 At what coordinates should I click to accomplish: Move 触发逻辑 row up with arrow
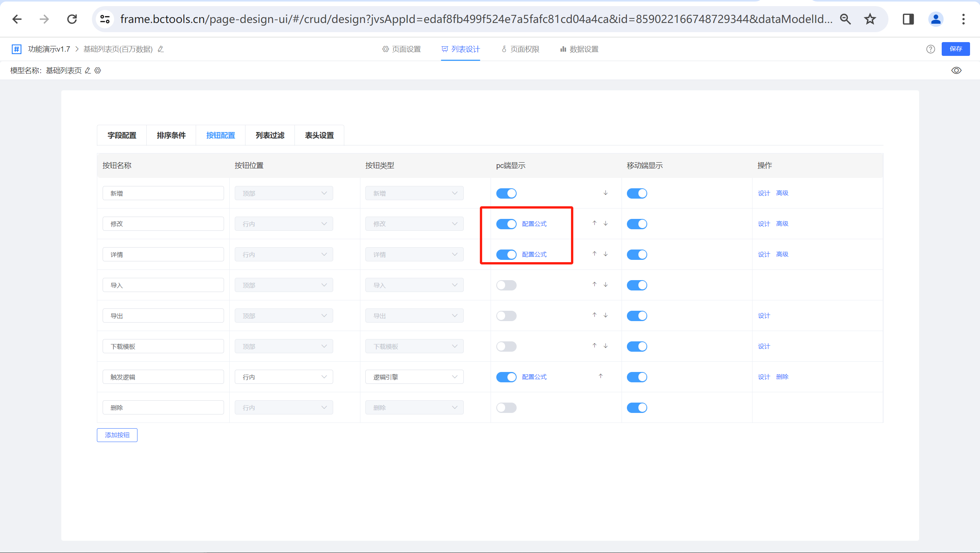(x=600, y=376)
